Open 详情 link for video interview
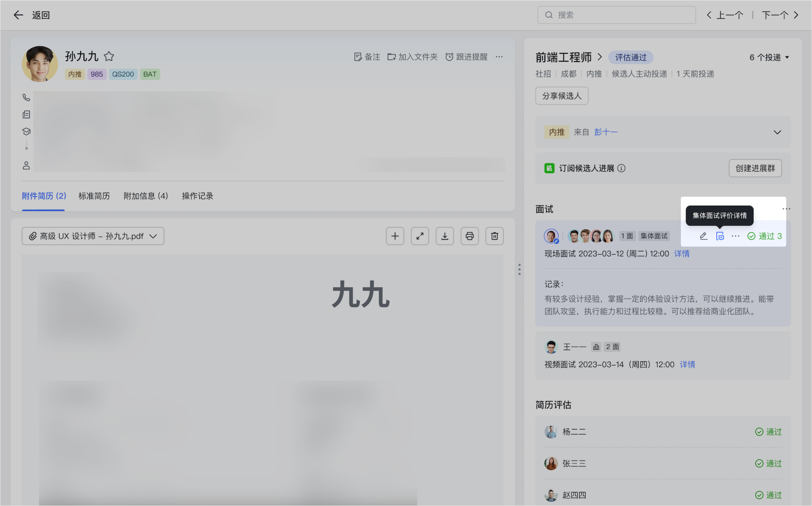 click(687, 365)
